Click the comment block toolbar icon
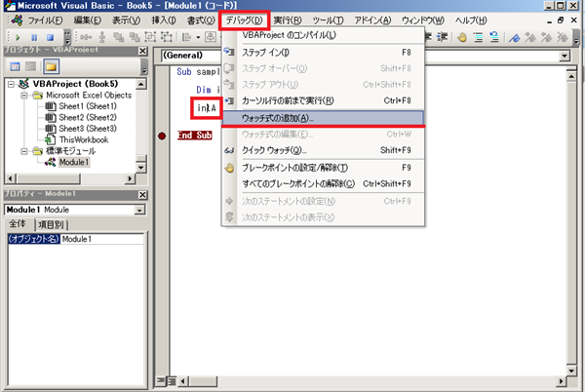This screenshot has height=392, width=585. (x=478, y=37)
